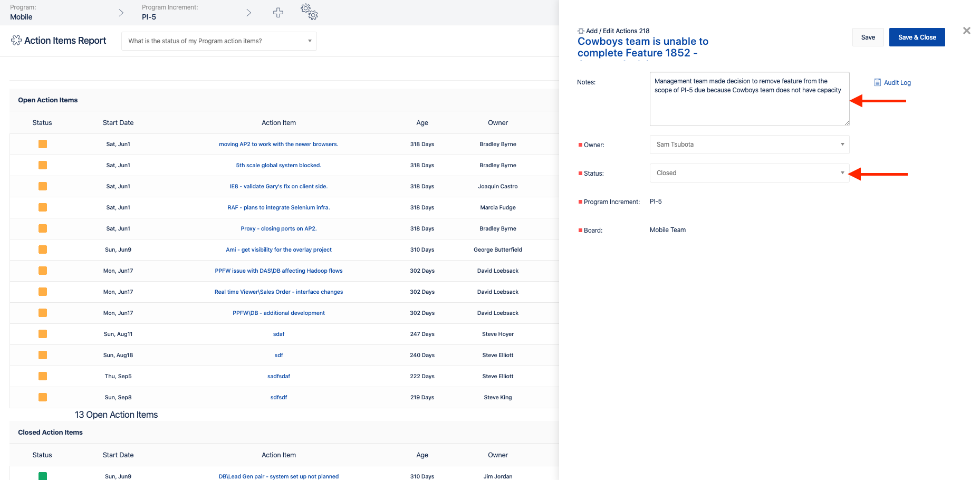980x480 pixels.
Task: Open the gears settings icon
Action: tap(309, 12)
